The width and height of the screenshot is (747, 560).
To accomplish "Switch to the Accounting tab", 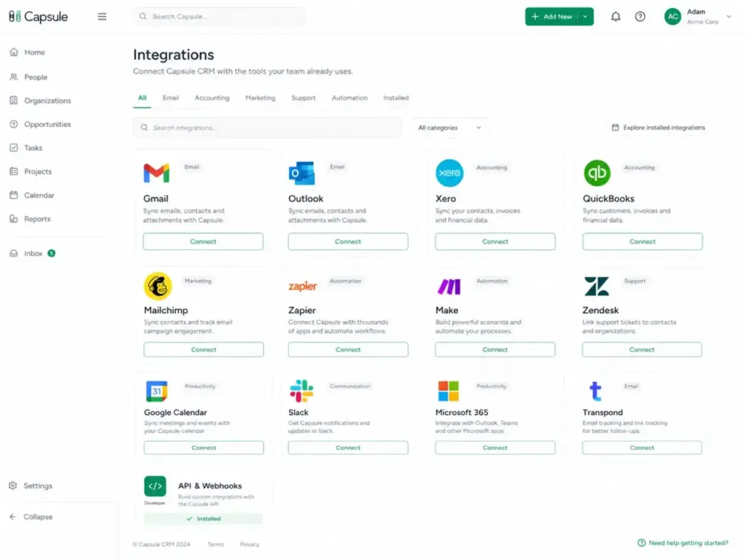I will [212, 98].
